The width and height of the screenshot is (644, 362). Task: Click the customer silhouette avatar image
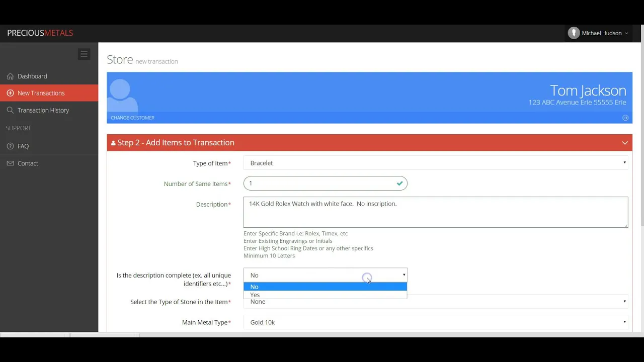coord(123,95)
